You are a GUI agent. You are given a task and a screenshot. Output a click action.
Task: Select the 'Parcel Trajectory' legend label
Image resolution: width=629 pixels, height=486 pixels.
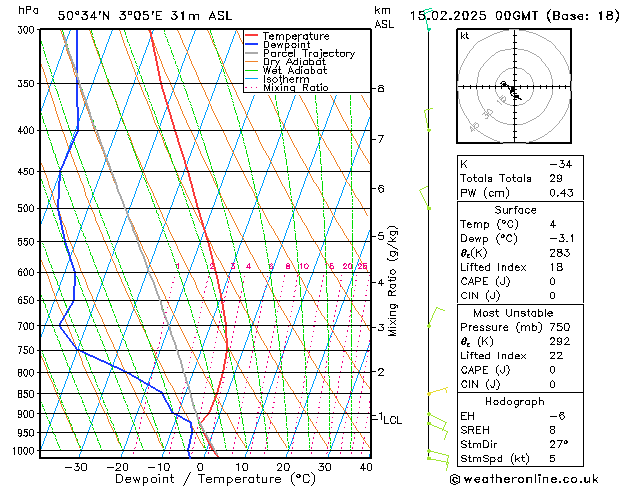309,53
